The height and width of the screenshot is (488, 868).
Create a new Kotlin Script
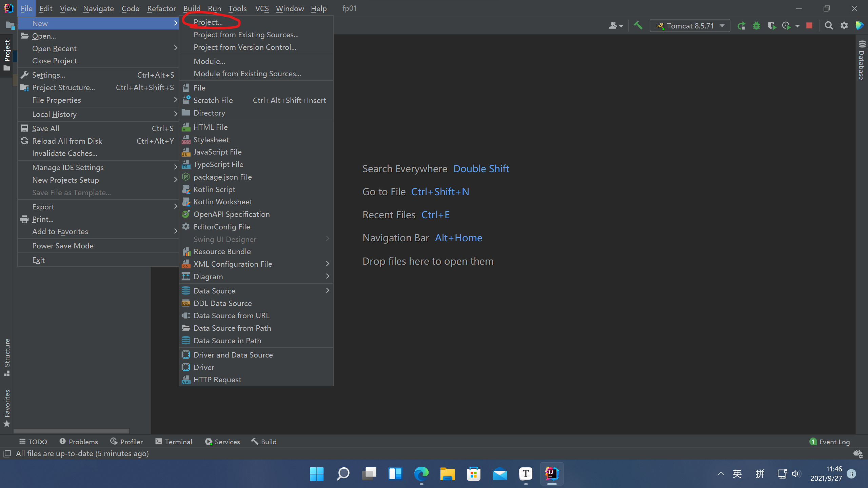[256, 189]
